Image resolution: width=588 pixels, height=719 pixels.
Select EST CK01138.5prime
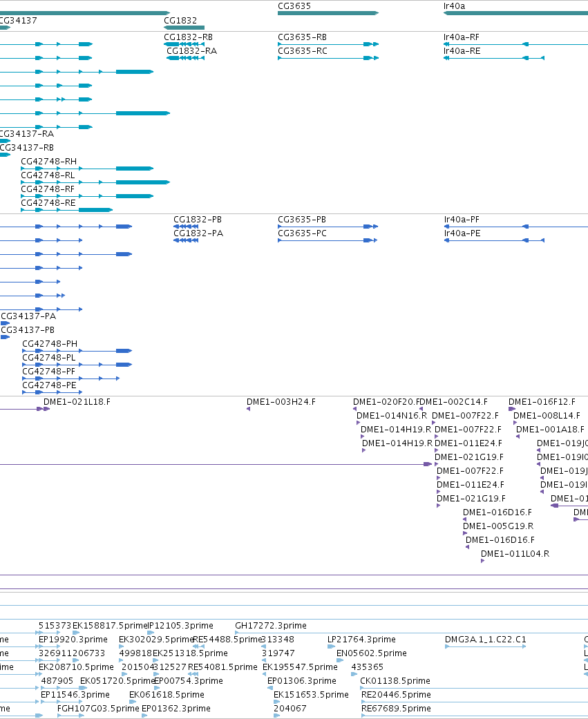coord(395,681)
